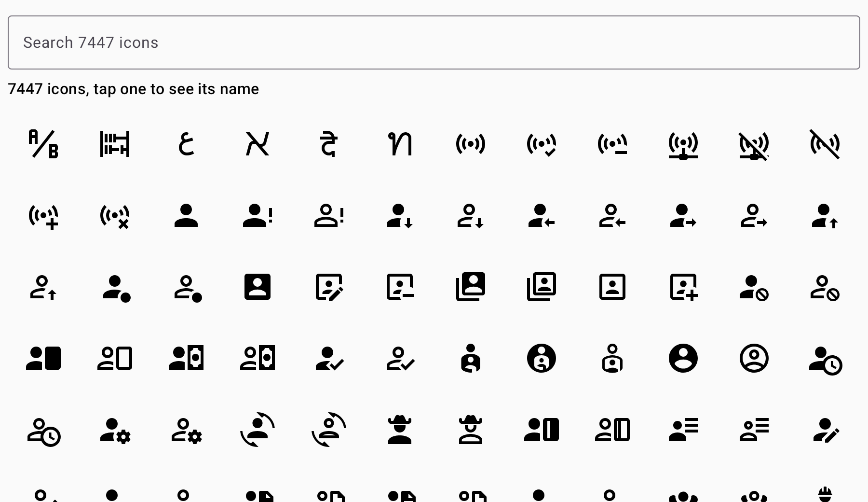Tap the filled multiple account boxes icon

pos(471,287)
